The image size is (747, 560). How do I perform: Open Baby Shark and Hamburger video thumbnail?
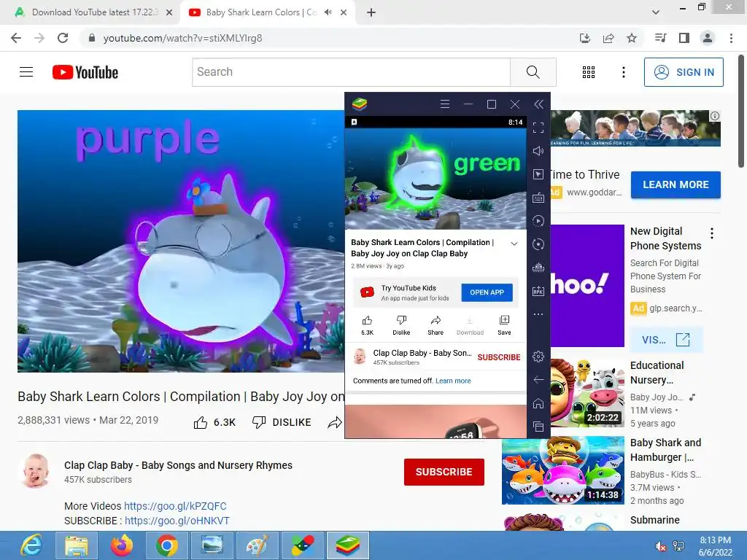point(563,470)
